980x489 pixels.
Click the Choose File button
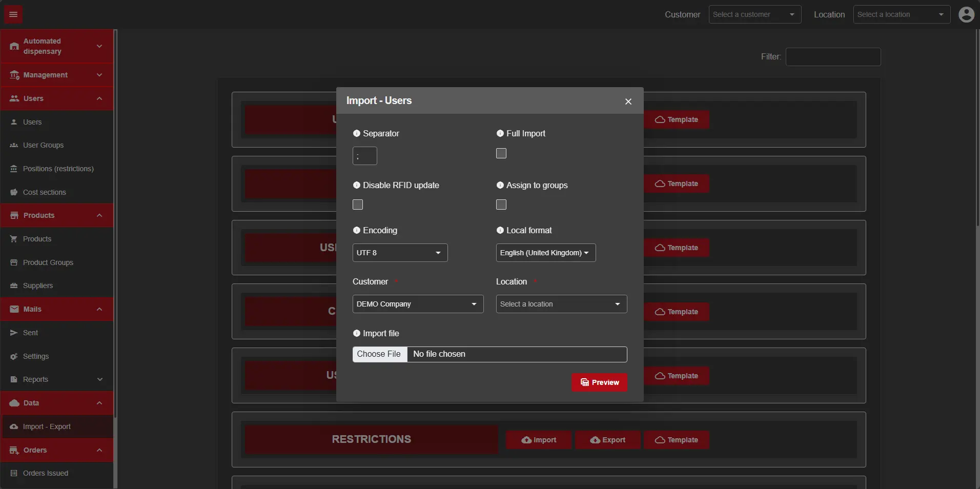tap(379, 354)
